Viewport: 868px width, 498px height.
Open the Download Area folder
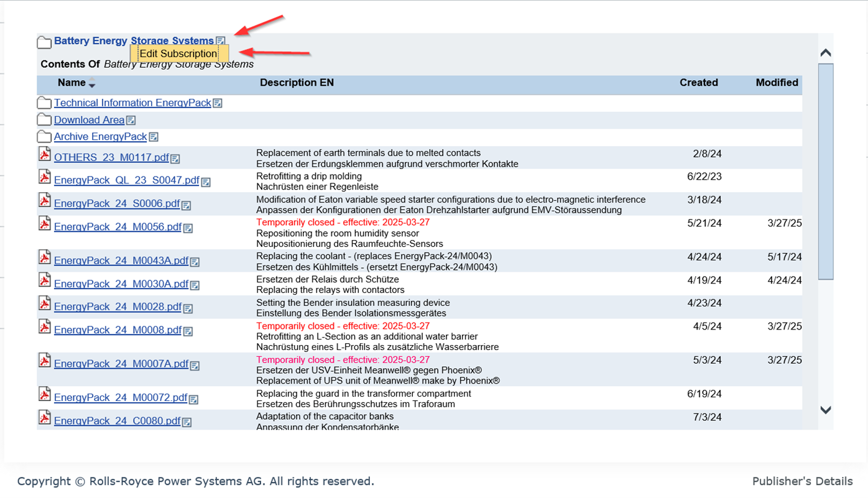[x=89, y=120]
